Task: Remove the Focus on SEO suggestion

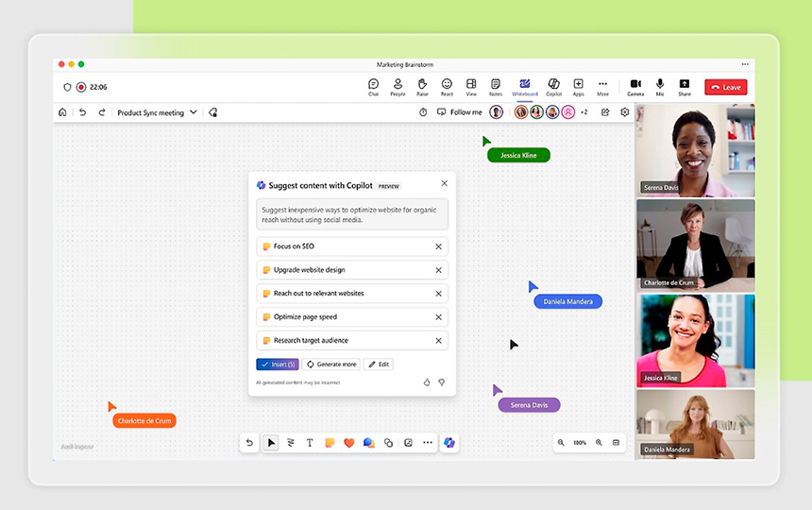Action: pos(439,246)
